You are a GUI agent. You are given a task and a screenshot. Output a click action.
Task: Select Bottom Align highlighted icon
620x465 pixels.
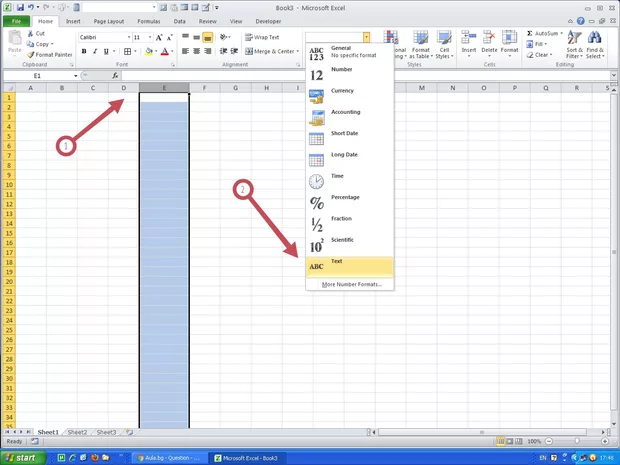click(x=208, y=37)
